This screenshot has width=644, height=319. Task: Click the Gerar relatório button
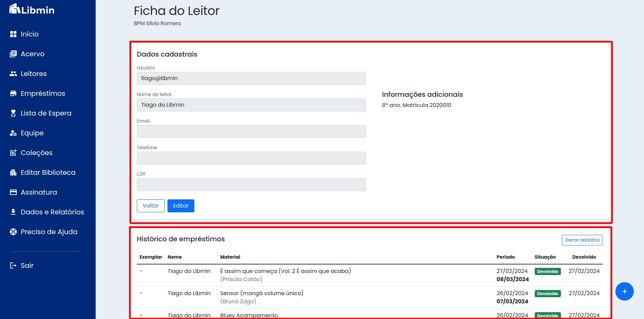pyautogui.click(x=582, y=240)
